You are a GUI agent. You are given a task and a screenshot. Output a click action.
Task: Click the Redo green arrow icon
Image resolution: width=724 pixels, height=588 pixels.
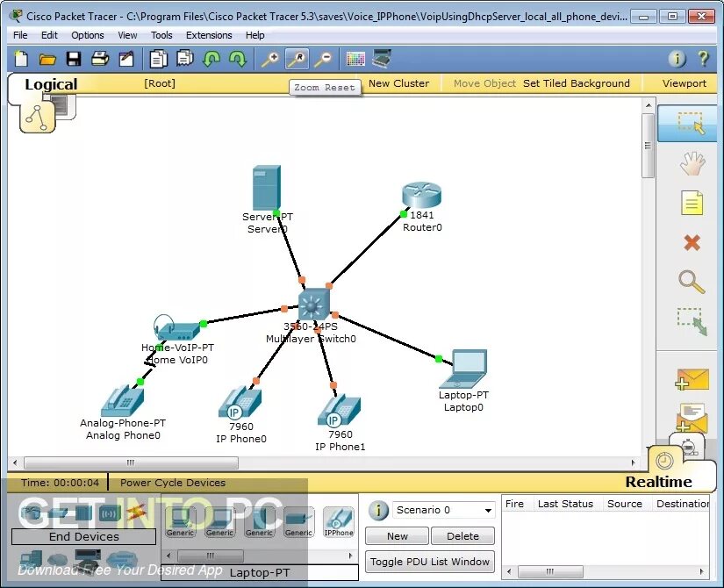(238, 59)
